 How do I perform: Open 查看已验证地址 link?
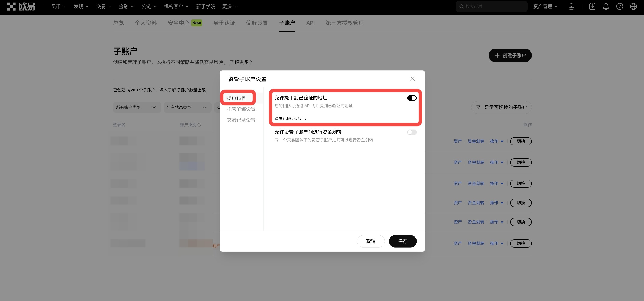tap(290, 118)
